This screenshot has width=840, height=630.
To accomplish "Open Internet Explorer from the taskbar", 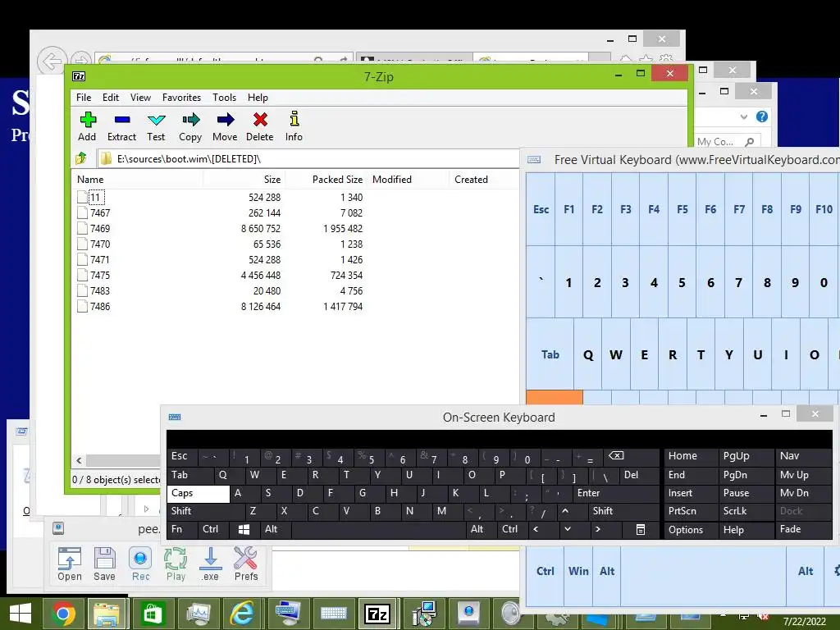I will (242, 614).
